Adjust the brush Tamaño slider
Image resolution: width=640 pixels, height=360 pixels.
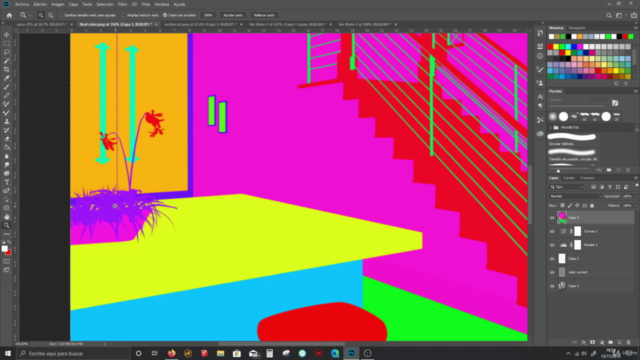(x=578, y=105)
